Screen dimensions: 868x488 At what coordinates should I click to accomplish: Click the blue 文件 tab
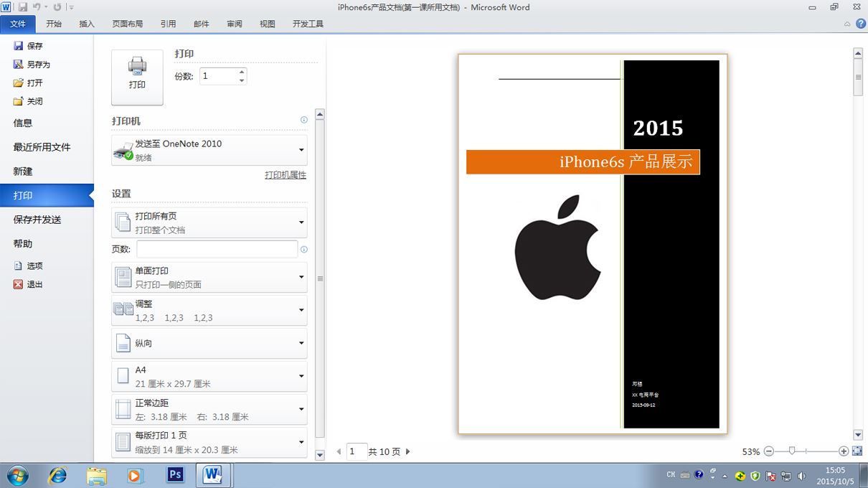[x=18, y=24]
